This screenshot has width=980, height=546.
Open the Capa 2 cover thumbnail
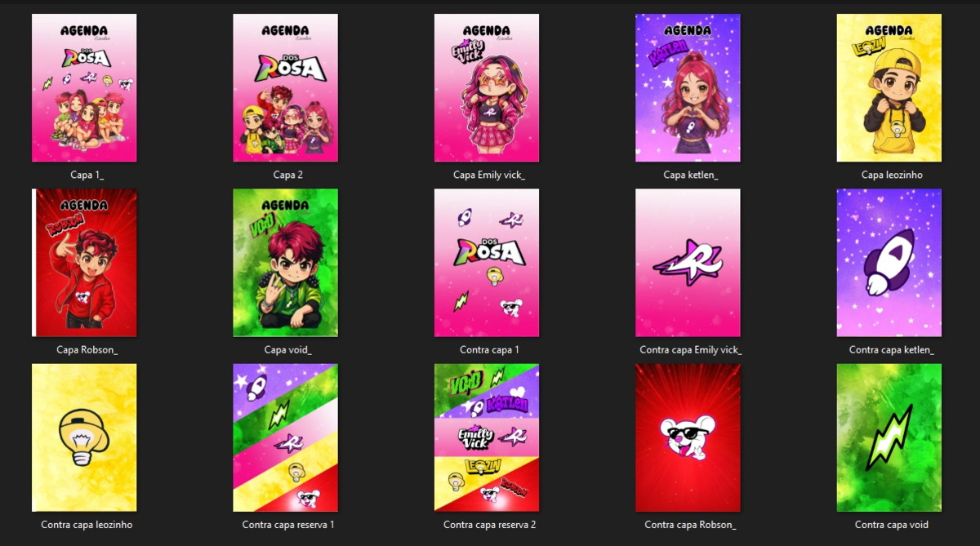tap(285, 87)
